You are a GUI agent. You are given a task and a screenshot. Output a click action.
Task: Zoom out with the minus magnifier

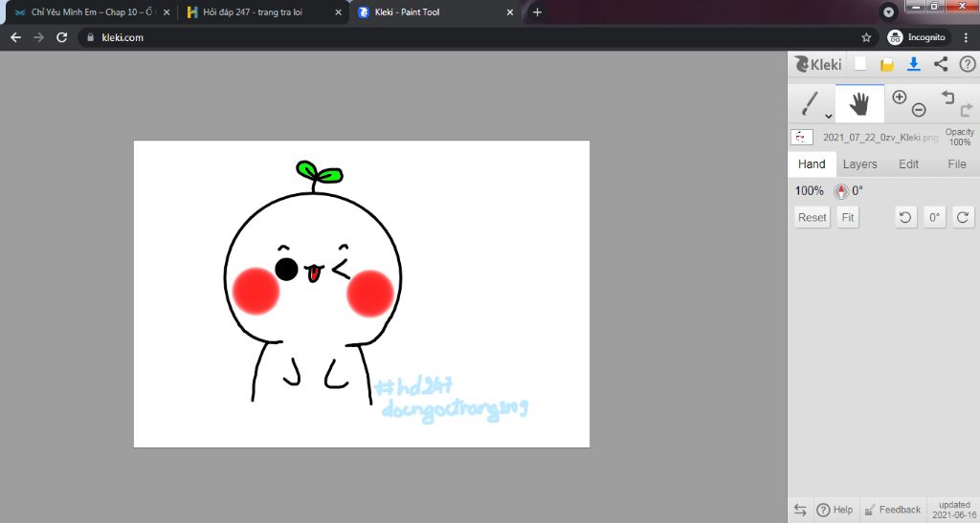click(x=919, y=110)
